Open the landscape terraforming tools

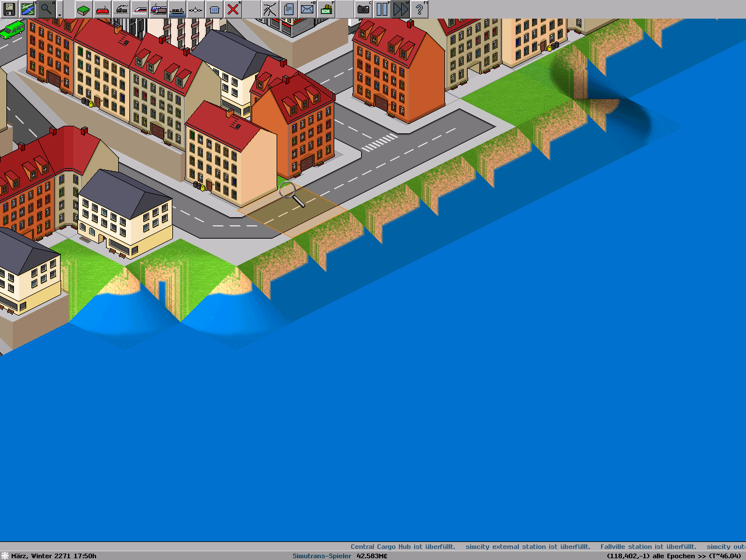[84, 9]
